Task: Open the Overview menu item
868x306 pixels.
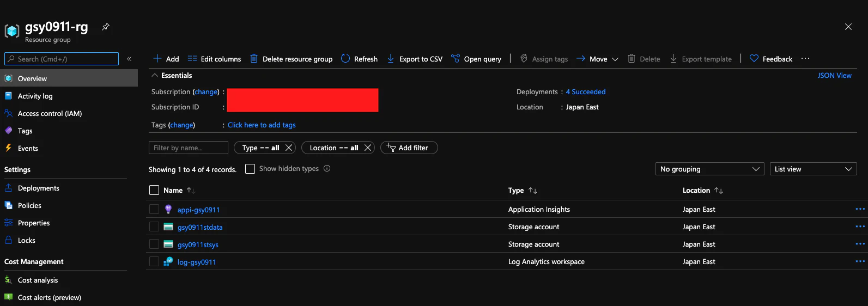Action: (x=69, y=78)
